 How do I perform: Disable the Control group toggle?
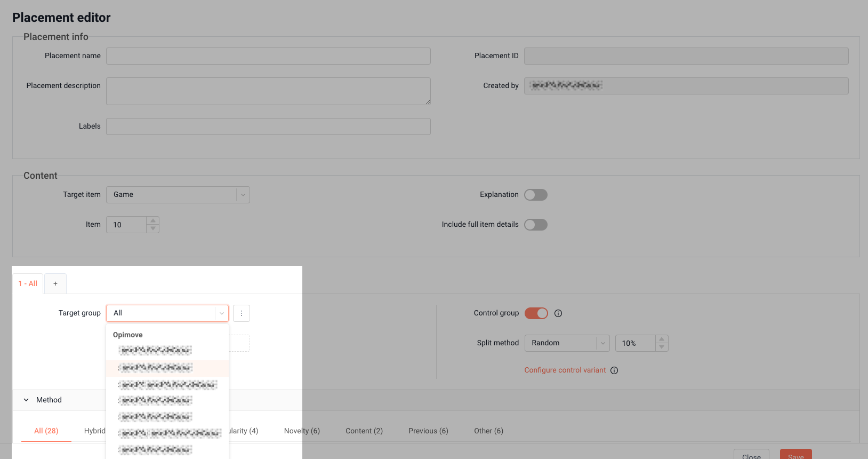536,313
